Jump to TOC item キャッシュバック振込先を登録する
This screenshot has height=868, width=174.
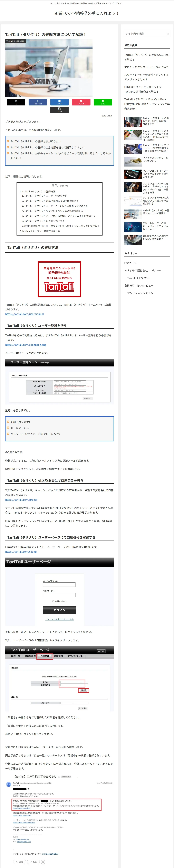point(53,211)
